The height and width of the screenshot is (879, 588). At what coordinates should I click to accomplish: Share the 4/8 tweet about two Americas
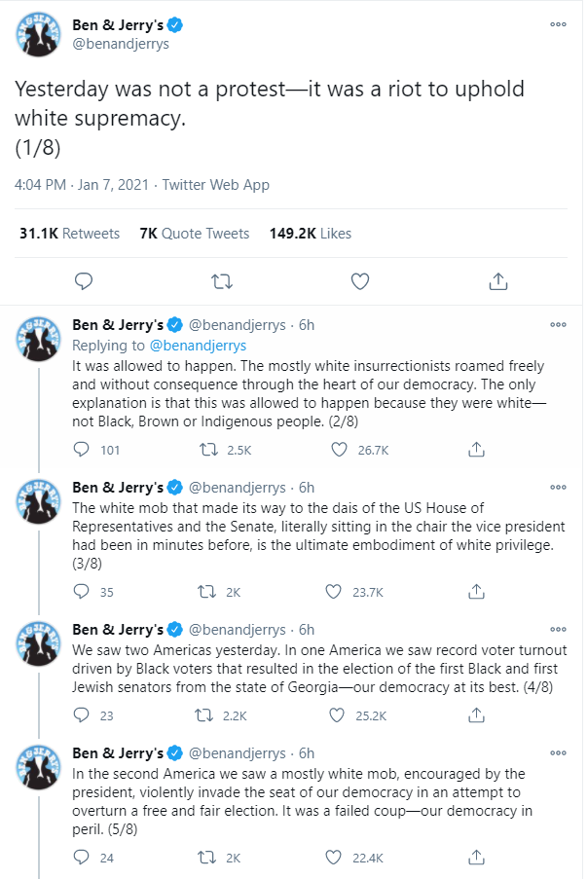point(476,714)
